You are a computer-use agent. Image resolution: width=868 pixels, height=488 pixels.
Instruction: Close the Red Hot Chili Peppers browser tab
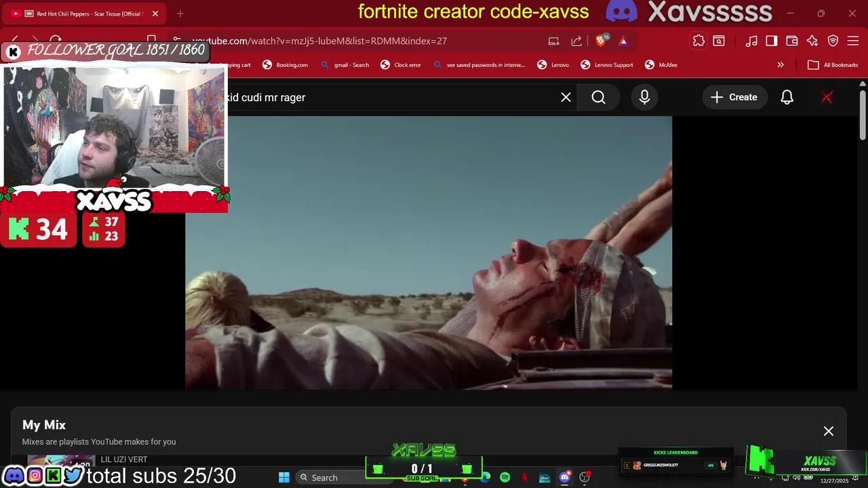(x=155, y=14)
